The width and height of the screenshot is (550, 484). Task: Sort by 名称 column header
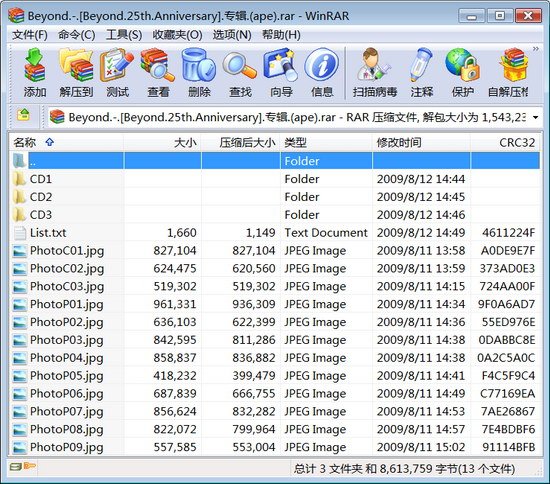pyautogui.click(x=67, y=142)
